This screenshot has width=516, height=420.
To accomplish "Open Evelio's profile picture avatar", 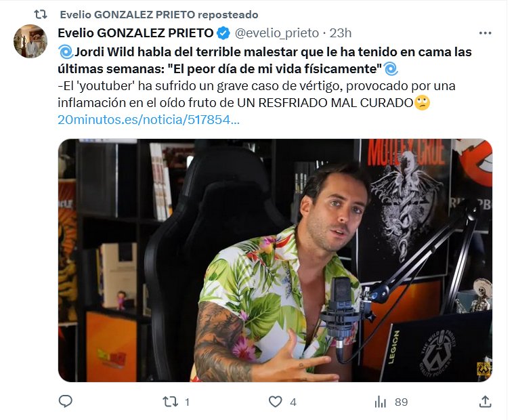I will click(x=30, y=41).
